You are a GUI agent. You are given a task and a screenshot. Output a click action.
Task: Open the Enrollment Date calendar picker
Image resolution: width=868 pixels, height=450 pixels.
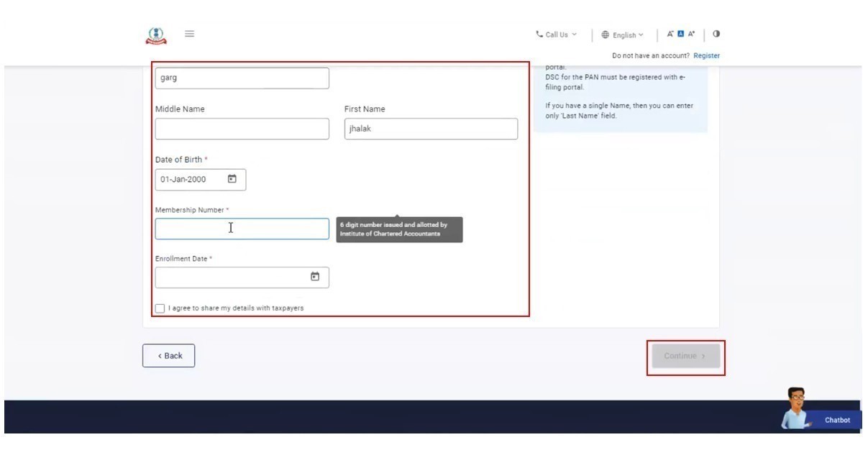point(314,277)
